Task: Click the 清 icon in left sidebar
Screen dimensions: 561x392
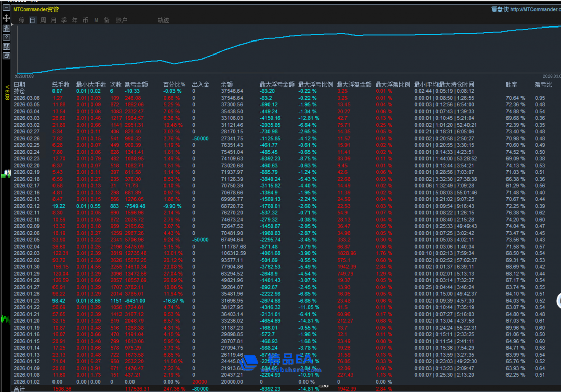Action: click(x=6, y=28)
